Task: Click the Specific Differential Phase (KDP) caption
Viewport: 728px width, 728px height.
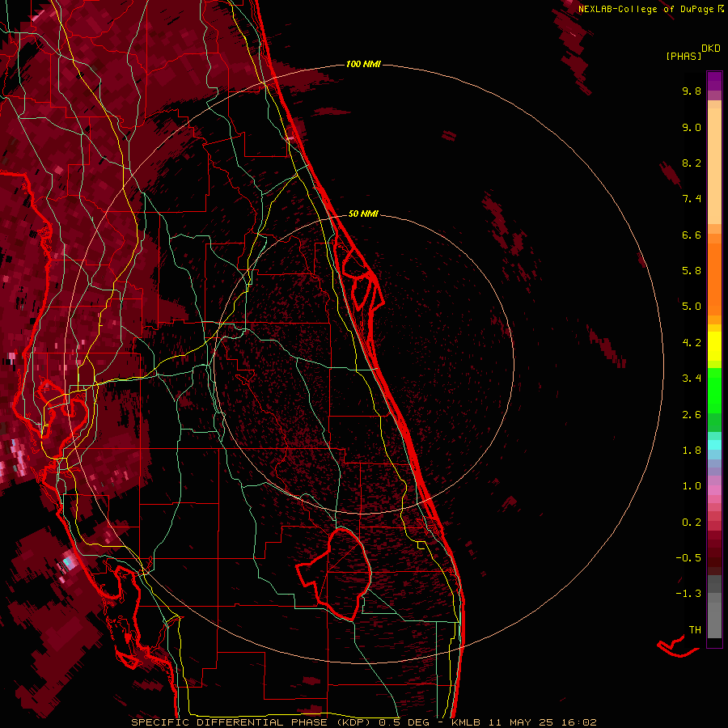Action: [252, 722]
